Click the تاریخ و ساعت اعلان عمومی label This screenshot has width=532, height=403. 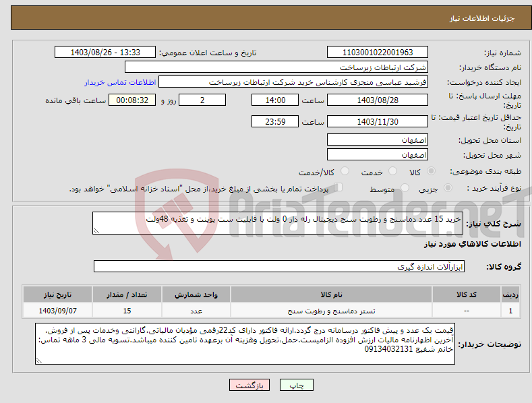pyautogui.click(x=208, y=53)
